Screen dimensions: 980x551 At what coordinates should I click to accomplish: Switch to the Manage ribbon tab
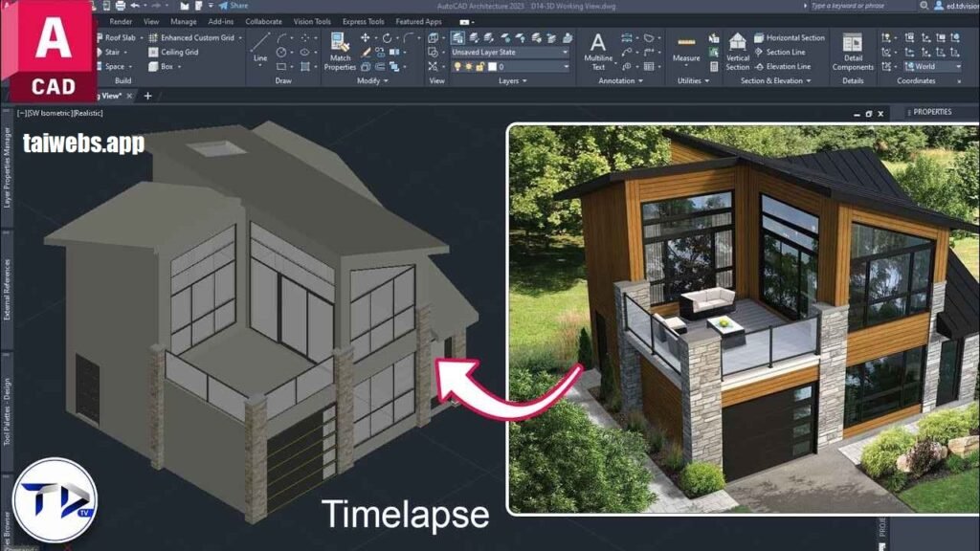[x=183, y=22]
